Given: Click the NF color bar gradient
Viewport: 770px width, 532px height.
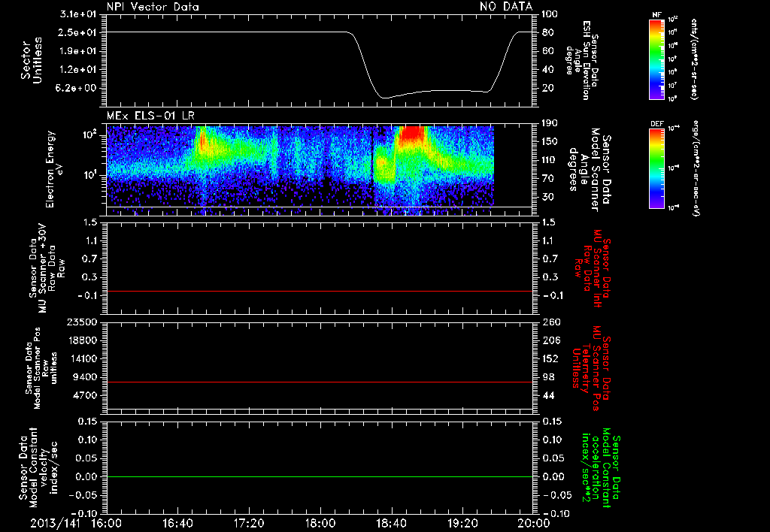Looking at the screenshot, I should pos(656,59).
